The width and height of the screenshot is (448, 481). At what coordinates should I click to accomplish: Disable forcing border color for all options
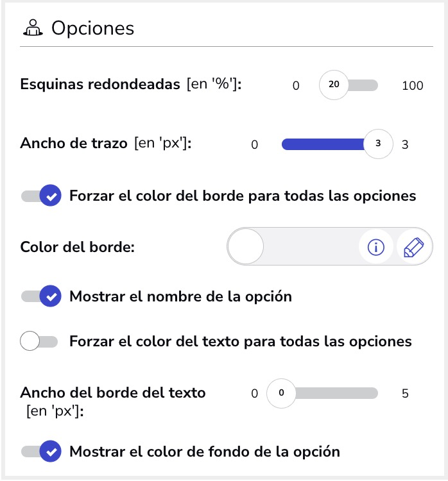pos(41,195)
